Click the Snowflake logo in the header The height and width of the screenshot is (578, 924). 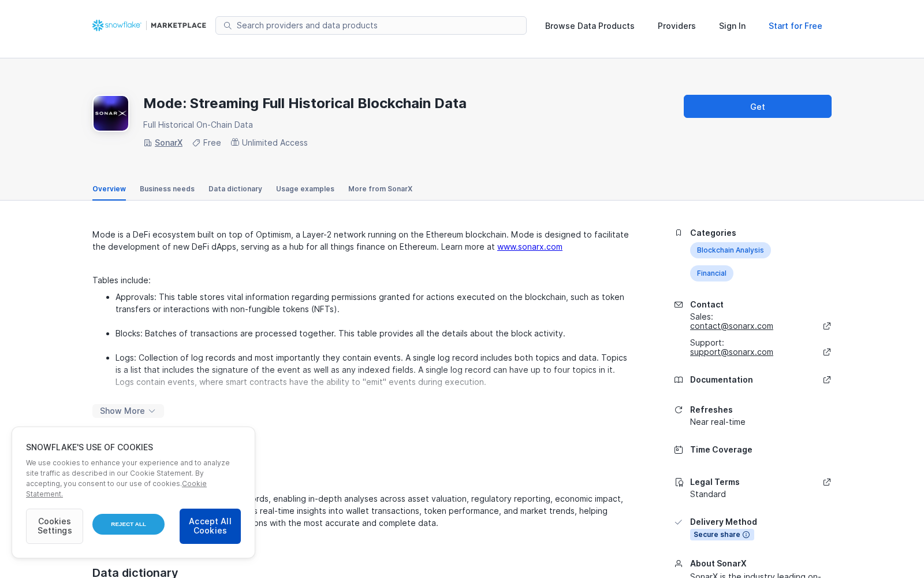(117, 25)
